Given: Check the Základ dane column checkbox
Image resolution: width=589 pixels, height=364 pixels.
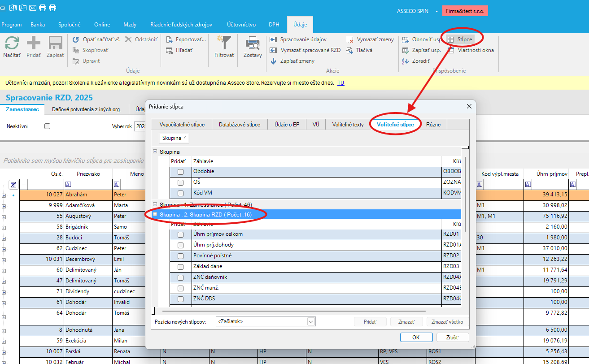Looking at the screenshot, I should click(x=180, y=267).
